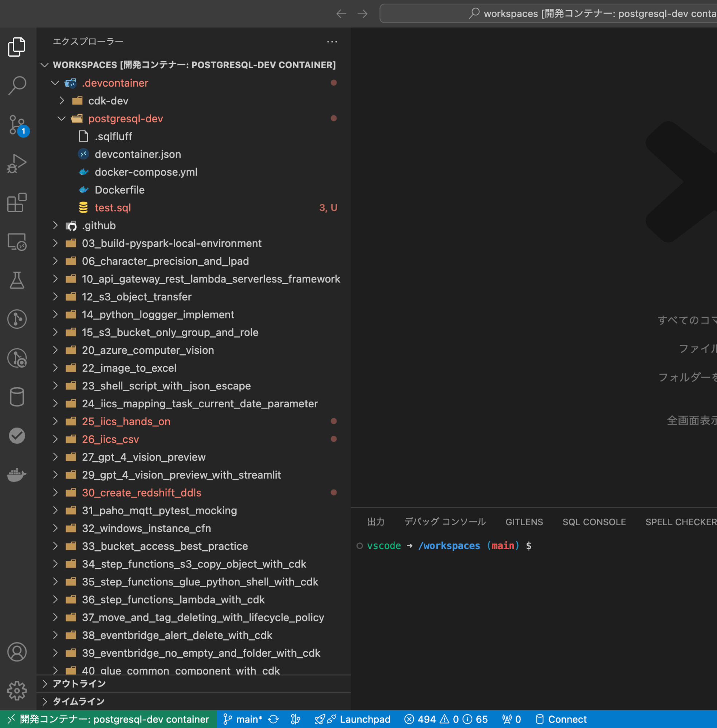The width and height of the screenshot is (717, 728).
Task: Select the GITLENS tab
Action: 524,523
